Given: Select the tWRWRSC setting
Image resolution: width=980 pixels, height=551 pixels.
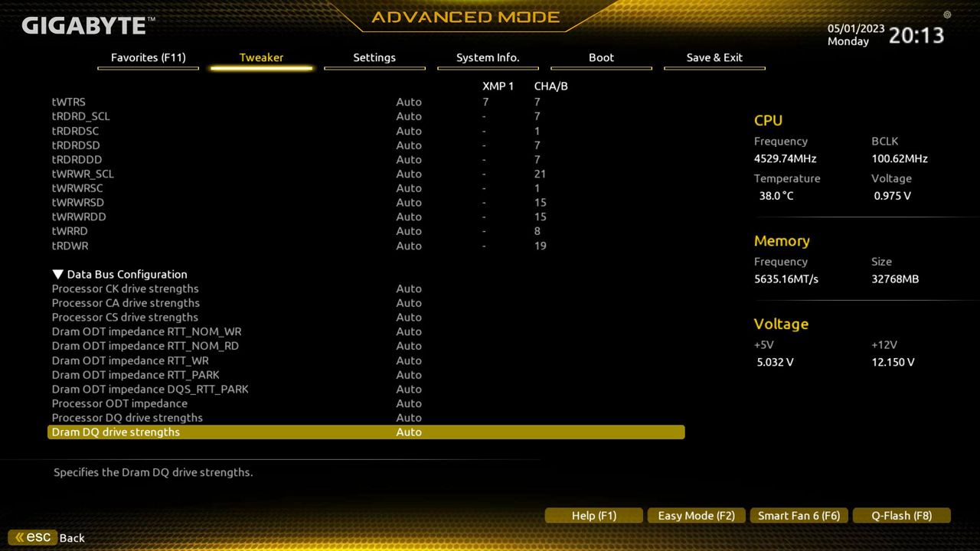Looking at the screenshot, I should click(366, 188).
